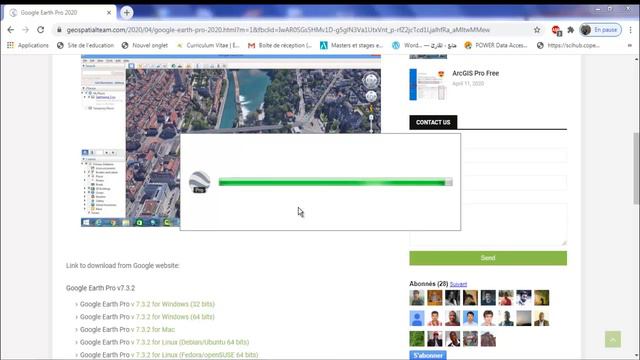Screen dimensions: 640x360
Task: Open the En pause profile button
Action: pos(600,30)
